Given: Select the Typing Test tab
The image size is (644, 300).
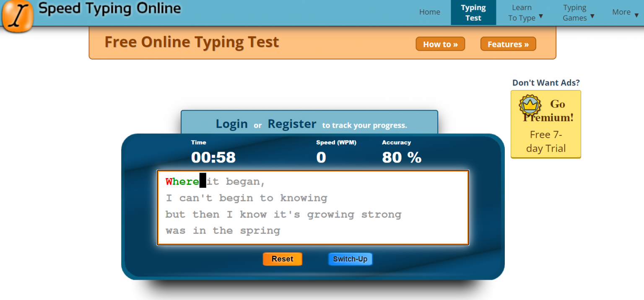Looking at the screenshot, I should pyautogui.click(x=473, y=13).
